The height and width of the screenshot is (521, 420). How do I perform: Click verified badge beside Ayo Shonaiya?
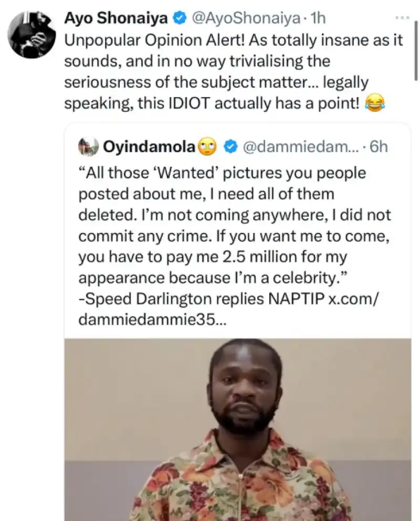[x=180, y=18]
